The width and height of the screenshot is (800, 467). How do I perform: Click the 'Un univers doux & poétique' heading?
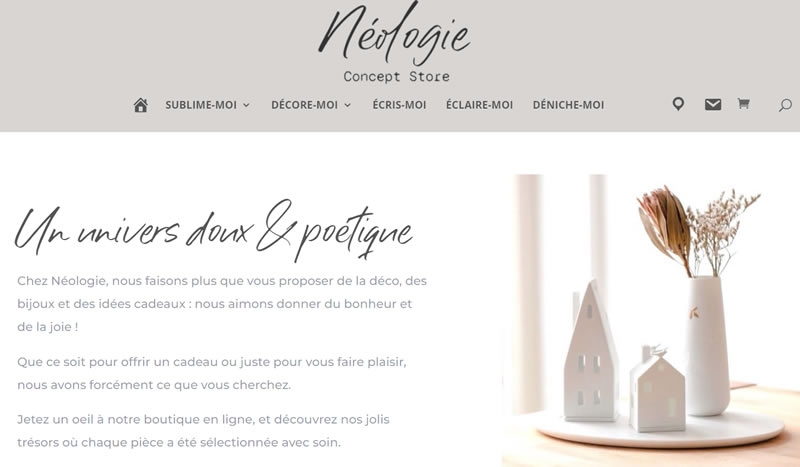[213, 230]
